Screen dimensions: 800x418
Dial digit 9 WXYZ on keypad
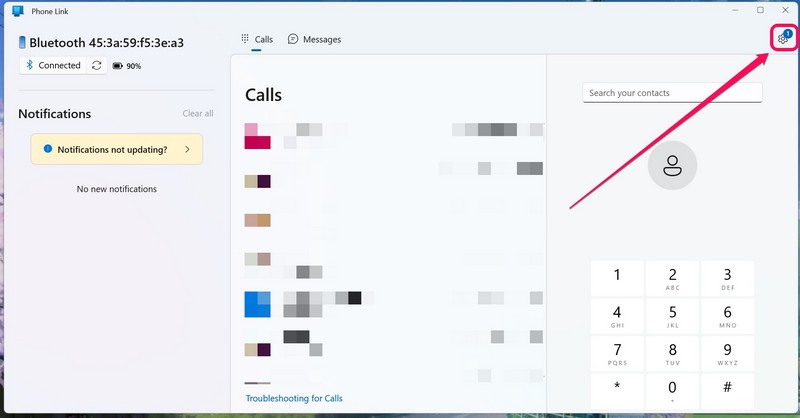point(728,354)
